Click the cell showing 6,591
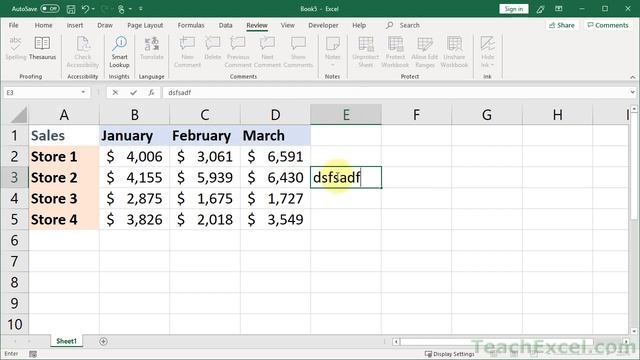640x360 pixels. tap(276, 156)
